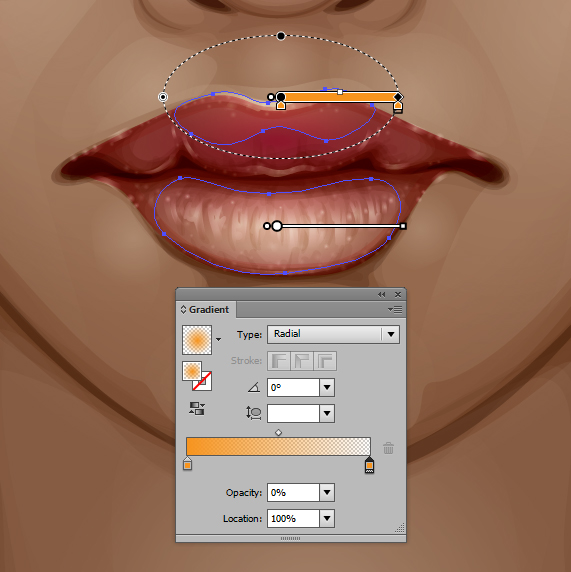The height and width of the screenshot is (572, 571).
Task: Click the angle input field showing 0°
Action: click(x=293, y=387)
